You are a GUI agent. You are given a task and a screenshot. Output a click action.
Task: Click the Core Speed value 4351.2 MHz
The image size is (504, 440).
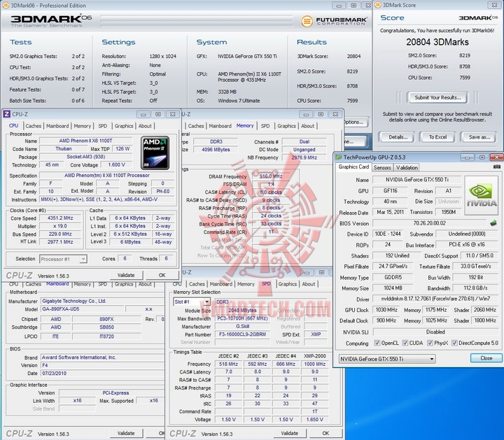tap(60, 218)
